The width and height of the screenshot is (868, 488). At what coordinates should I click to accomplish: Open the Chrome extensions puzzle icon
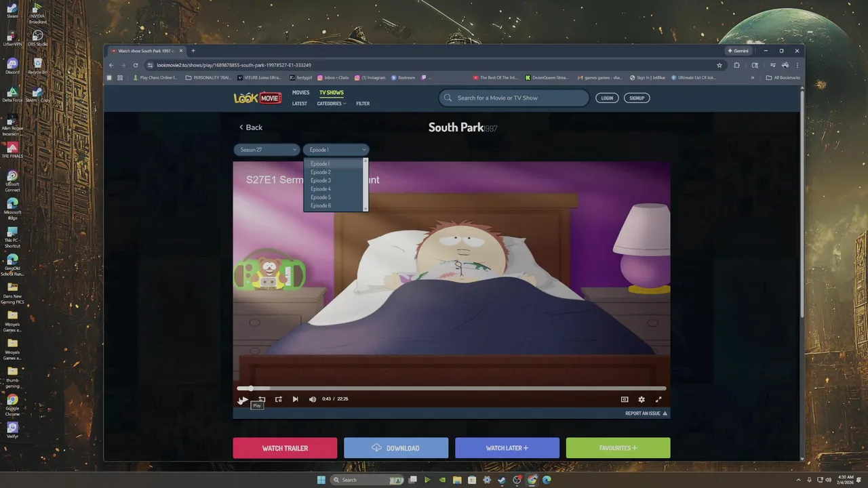[x=737, y=65]
